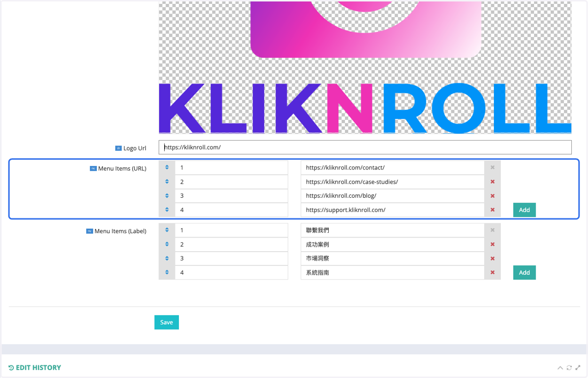This screenshot has height=378, width=588.
Task: Click reorder handle for Label row 2
Action: coord(167,244)
